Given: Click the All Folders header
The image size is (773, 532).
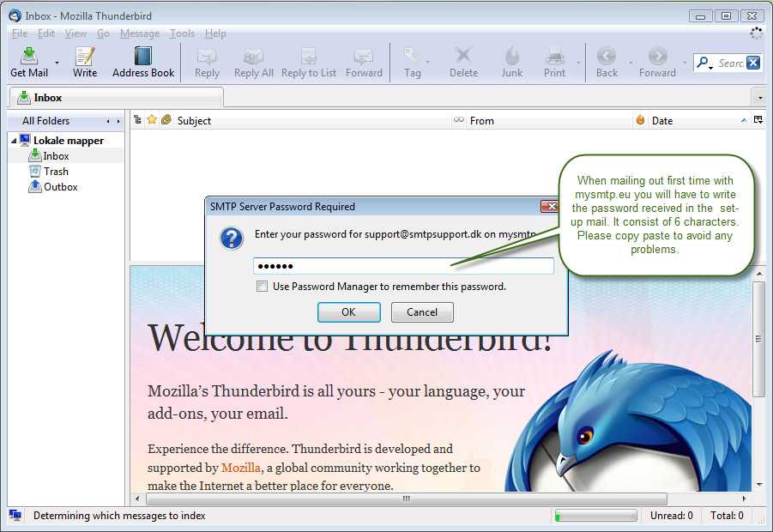Looking at the screenshot, I should point(45,121).
